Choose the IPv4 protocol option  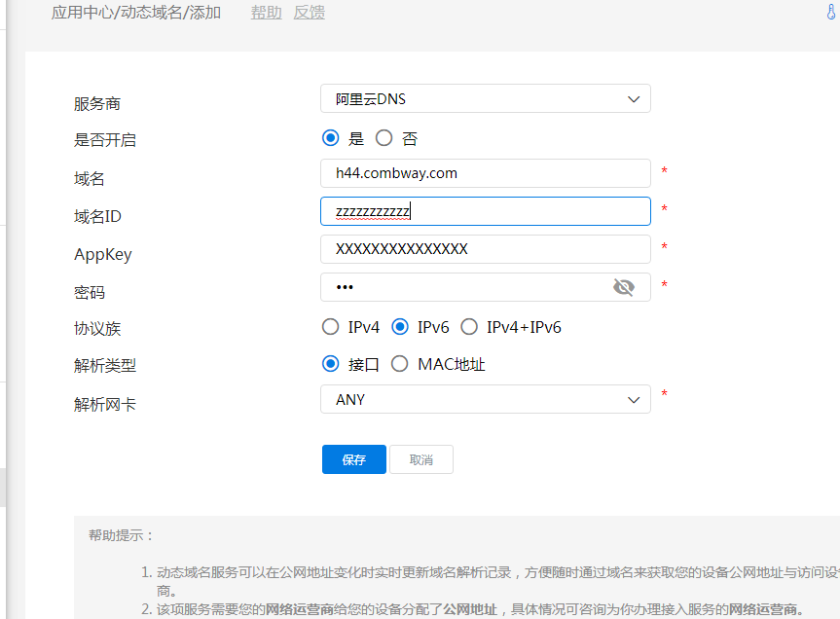tap(331, 327)
